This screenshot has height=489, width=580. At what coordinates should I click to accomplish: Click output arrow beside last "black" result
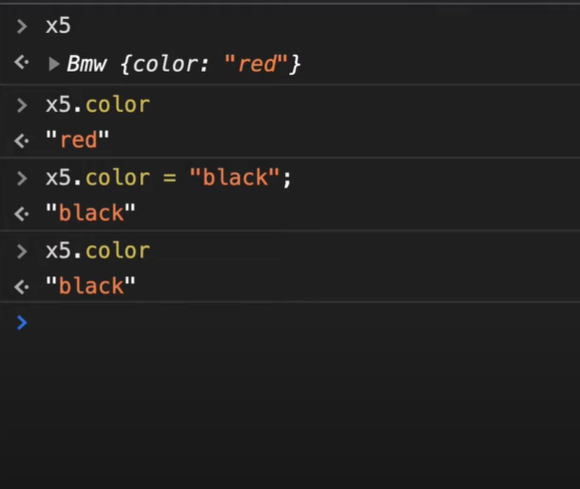point(21,287)
